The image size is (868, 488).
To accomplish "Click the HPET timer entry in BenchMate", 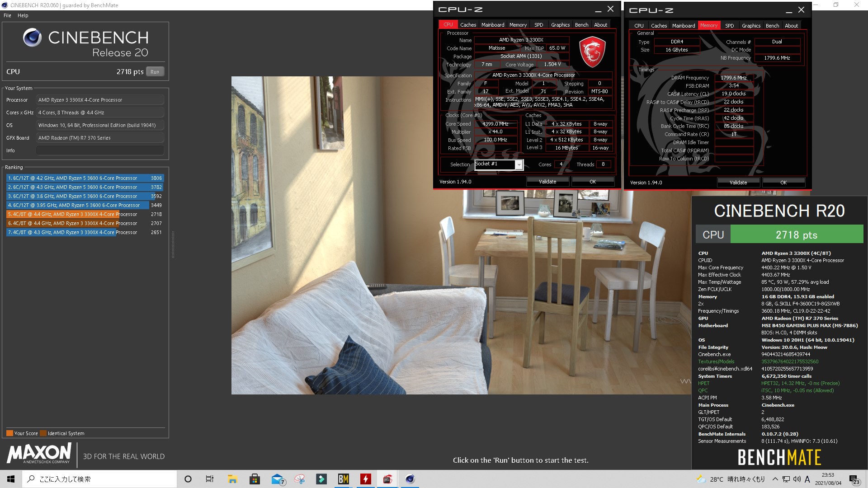I will [769, 383].
